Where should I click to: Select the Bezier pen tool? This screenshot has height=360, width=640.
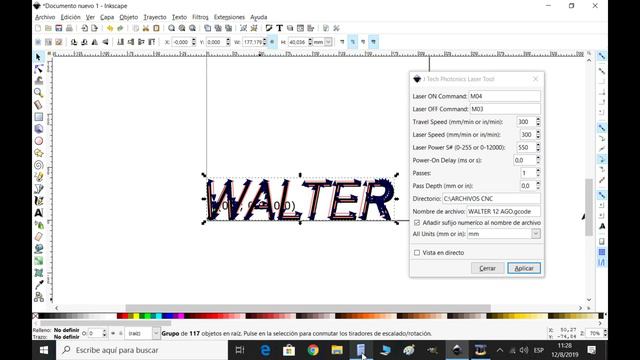[38, 189]
